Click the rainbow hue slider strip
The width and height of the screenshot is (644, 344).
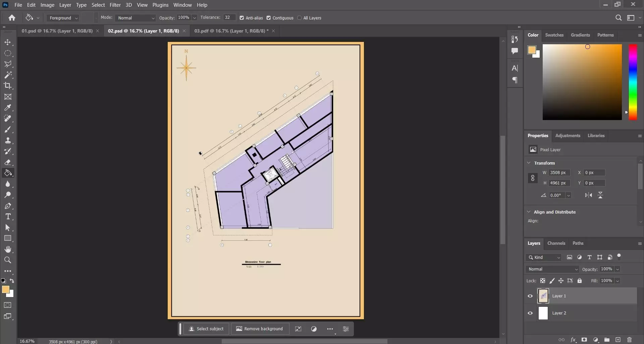pyautogui.click(x=633, y=82)
